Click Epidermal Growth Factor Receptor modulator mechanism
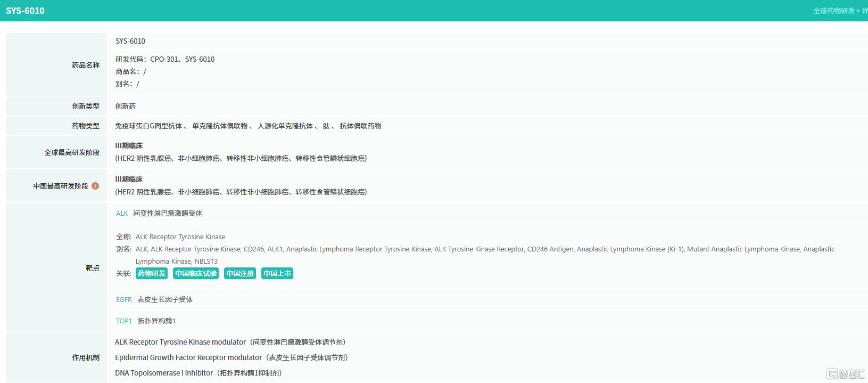Image resolution: width=868 pixels, height=383 pixels. [232, 357]
